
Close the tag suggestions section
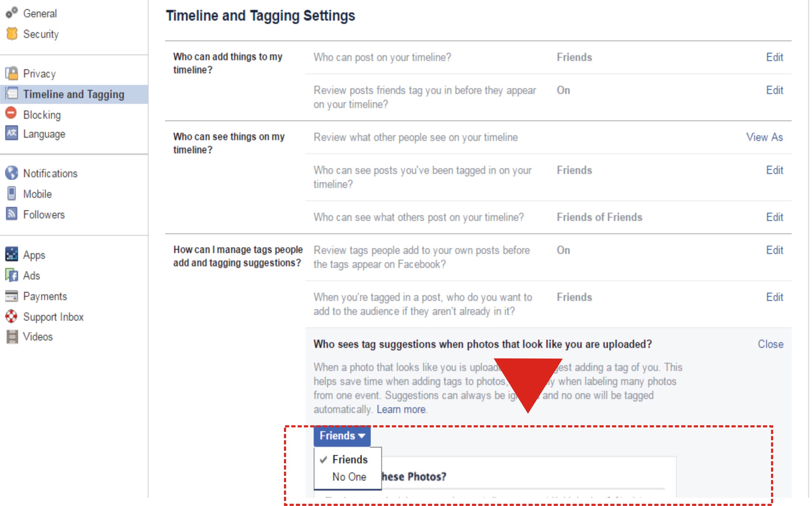770,344
